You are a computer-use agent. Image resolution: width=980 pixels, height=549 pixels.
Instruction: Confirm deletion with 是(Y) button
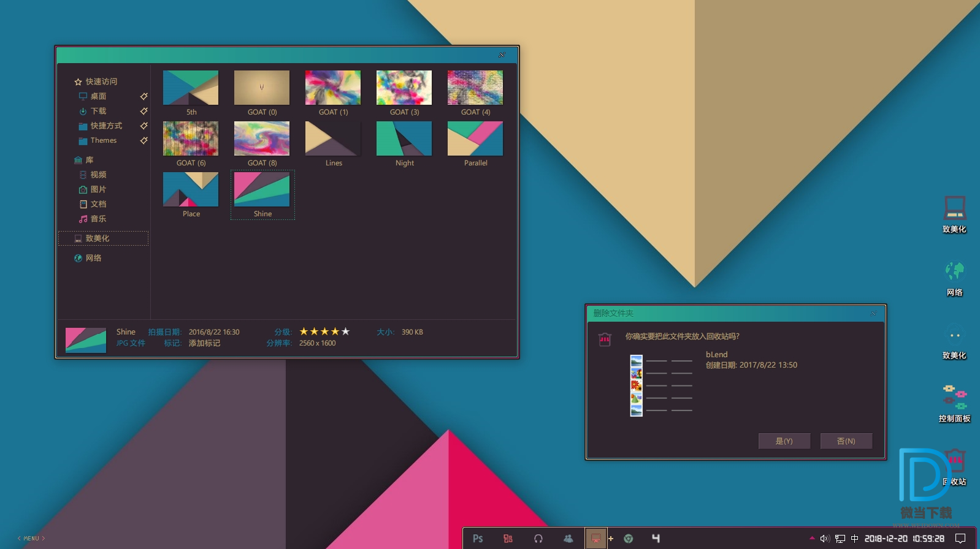tap(784, 441)
